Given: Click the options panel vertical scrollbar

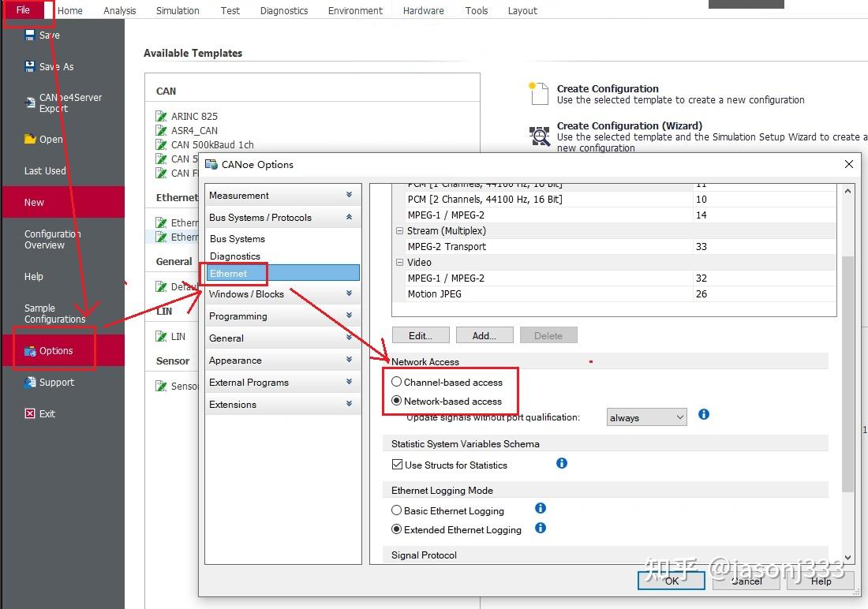Looking at the screenshot, I should tap(847, 374).
